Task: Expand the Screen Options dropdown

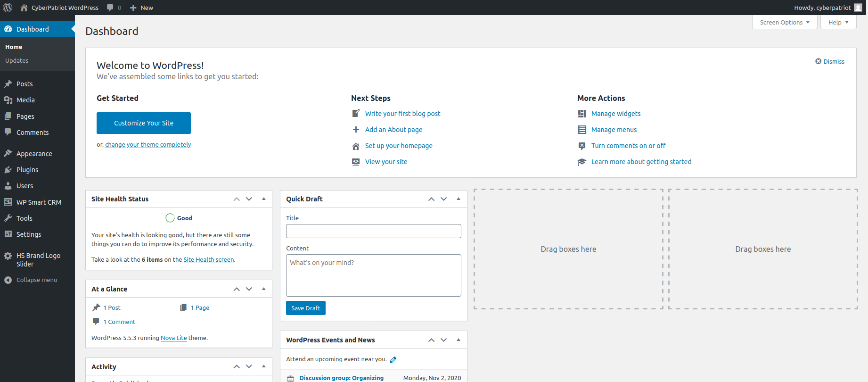Action: (x=785, y=22)
